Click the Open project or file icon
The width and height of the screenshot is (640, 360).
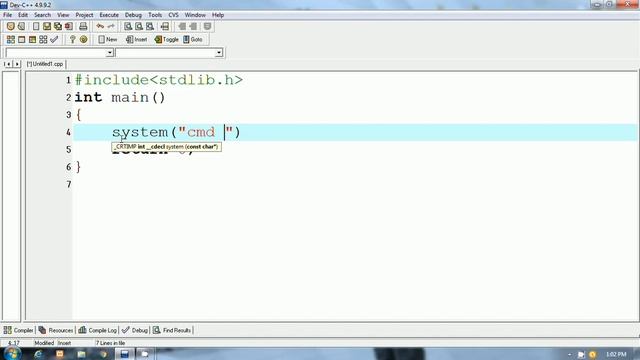pyautogui.click(x=21, y=26)
